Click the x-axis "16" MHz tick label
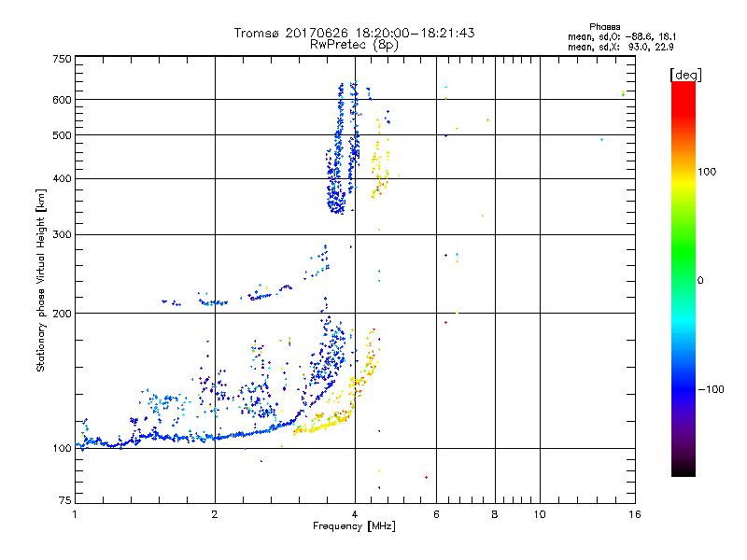 [635, 514]
